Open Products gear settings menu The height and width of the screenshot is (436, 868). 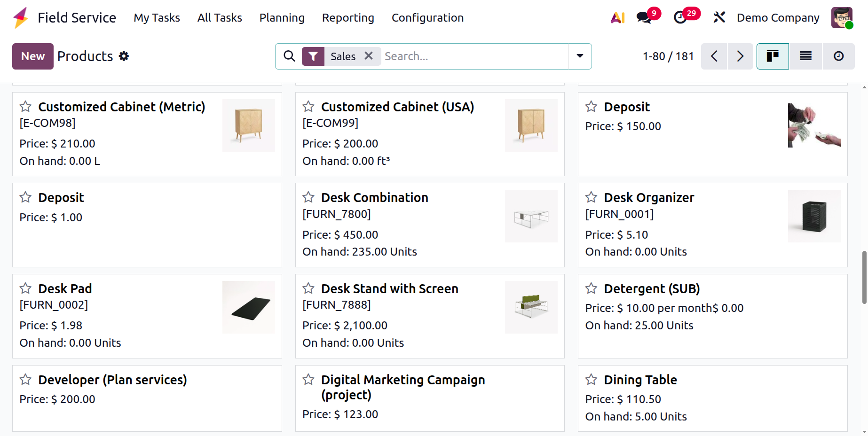[x=124, y=56]
